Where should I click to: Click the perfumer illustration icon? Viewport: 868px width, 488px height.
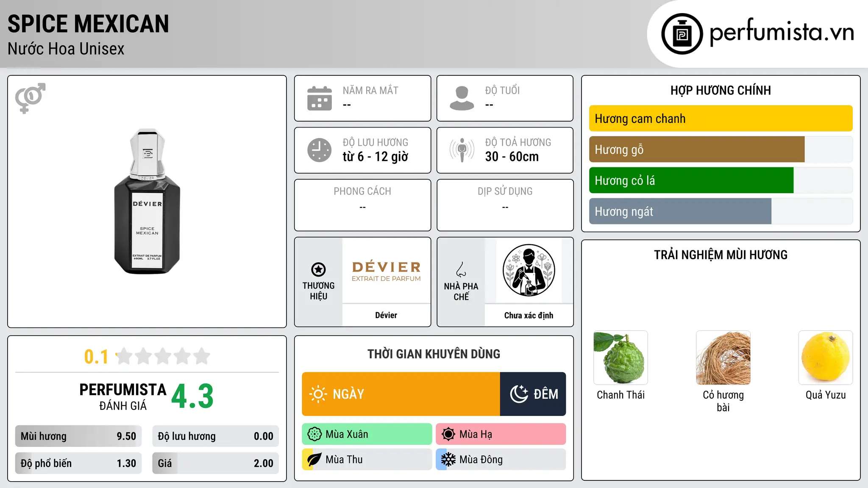pyautogui.click(x=529, y=270)
